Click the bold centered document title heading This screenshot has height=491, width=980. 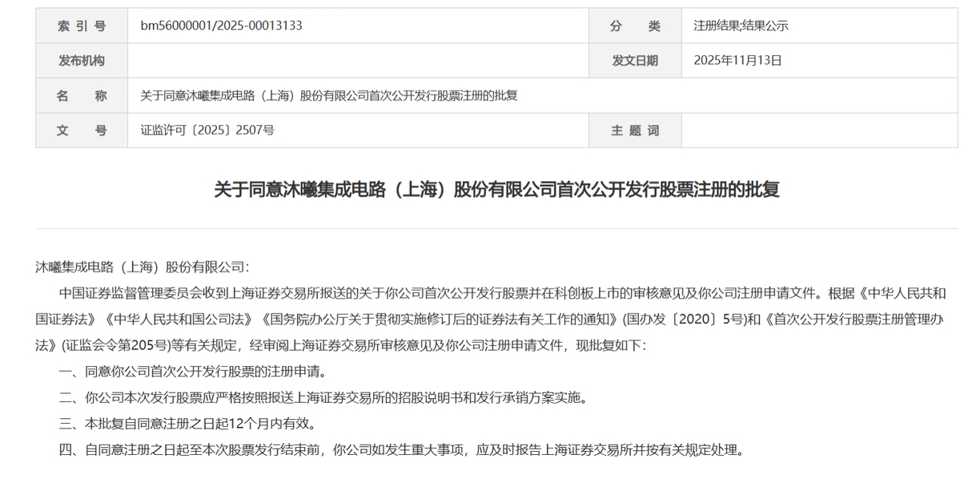click(496, 190)
